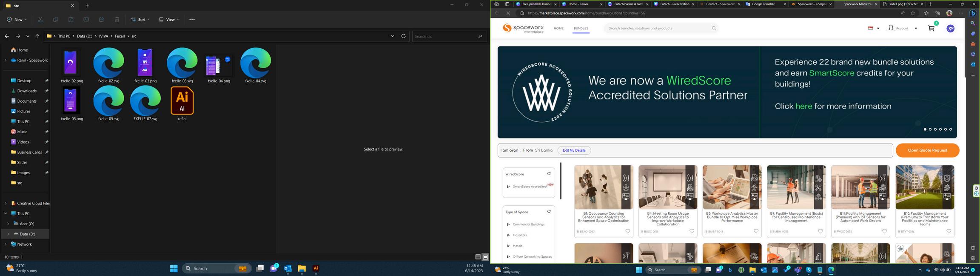Select Business Cards folder in quick access
The width and height of the screenshot is (980, 276).
point(29,152)
